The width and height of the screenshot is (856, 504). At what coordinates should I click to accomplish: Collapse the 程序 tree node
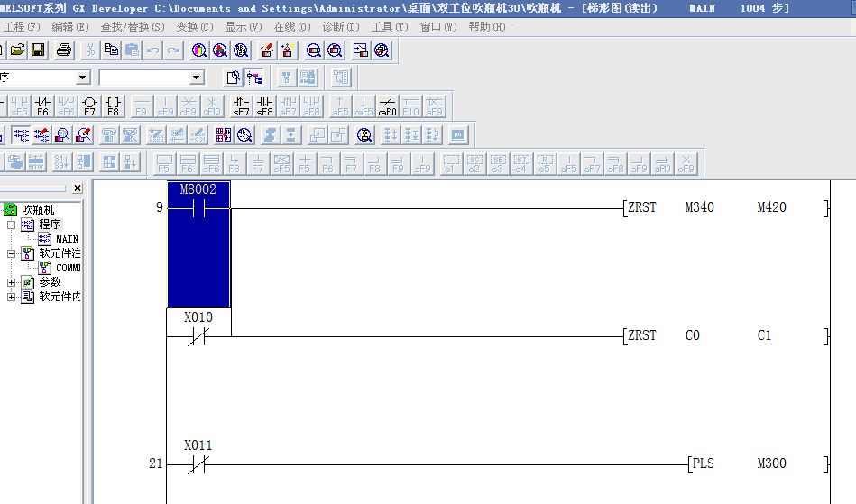[x=12, y=225]
